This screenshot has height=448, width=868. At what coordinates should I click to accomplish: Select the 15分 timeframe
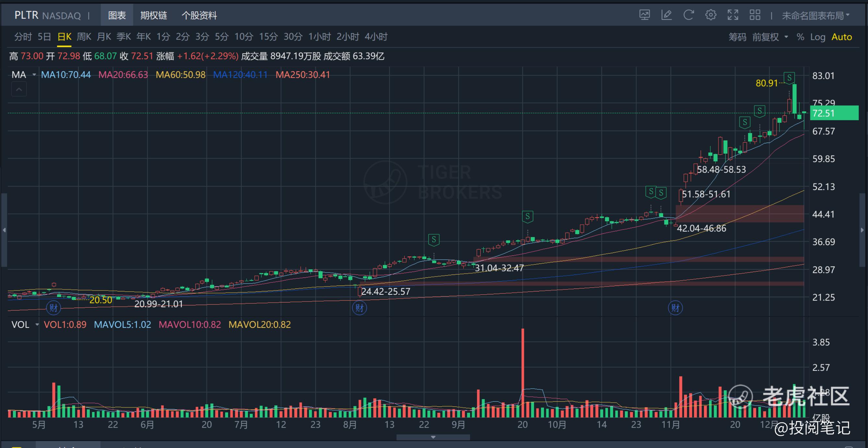[x=268, y=37]
